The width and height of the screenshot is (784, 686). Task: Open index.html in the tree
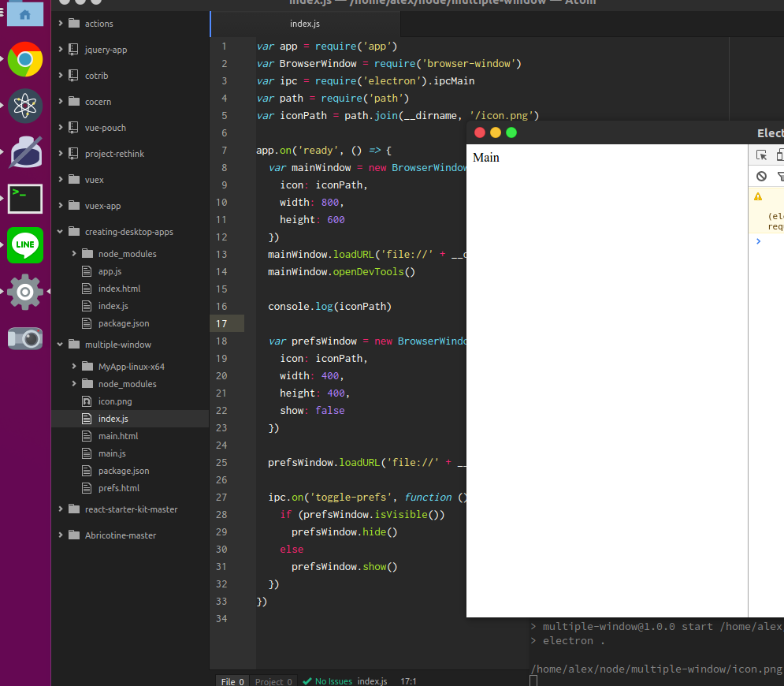tap(120, 289)
